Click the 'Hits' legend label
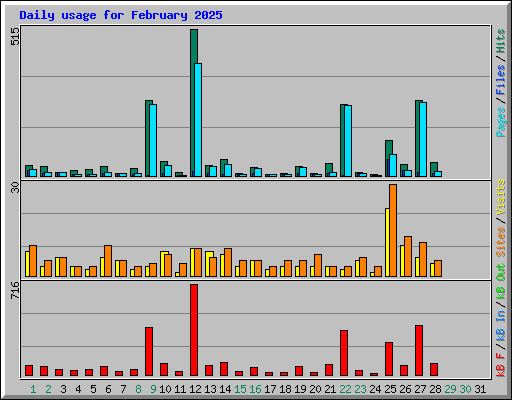This screenshot has width=512, height=400. tap(500, 41)
